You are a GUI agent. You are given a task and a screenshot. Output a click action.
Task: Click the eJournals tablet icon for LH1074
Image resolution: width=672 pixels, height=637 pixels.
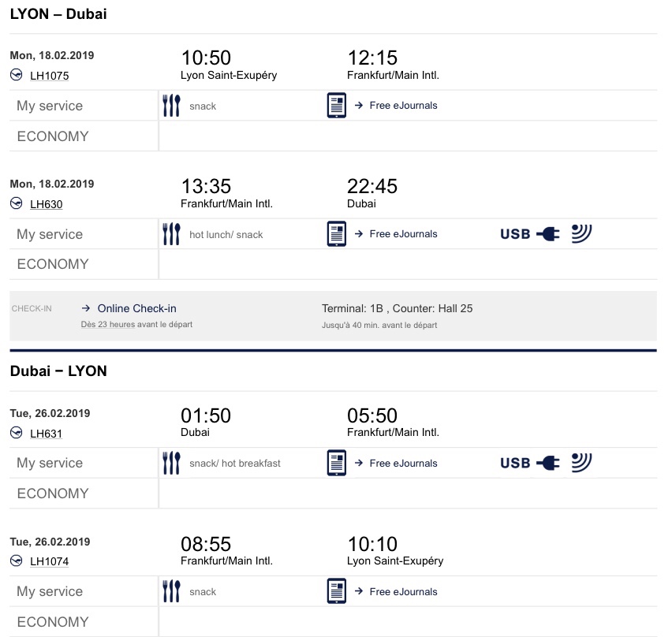click(x=337, y=591)
